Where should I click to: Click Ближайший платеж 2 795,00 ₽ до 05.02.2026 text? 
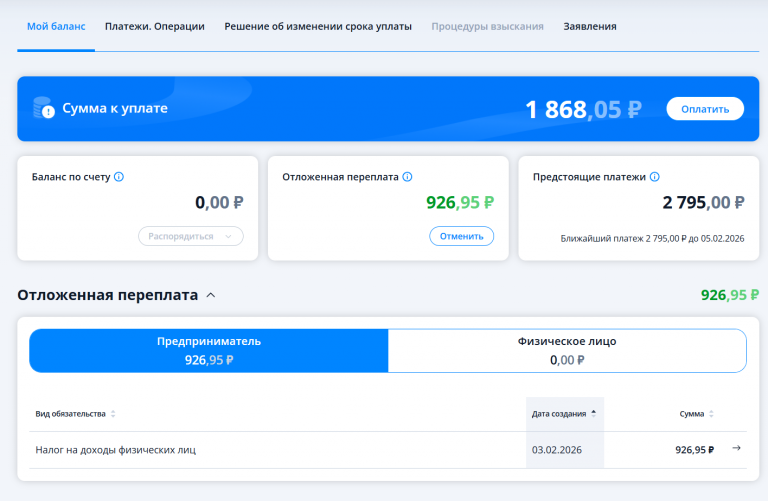(652, 239)
